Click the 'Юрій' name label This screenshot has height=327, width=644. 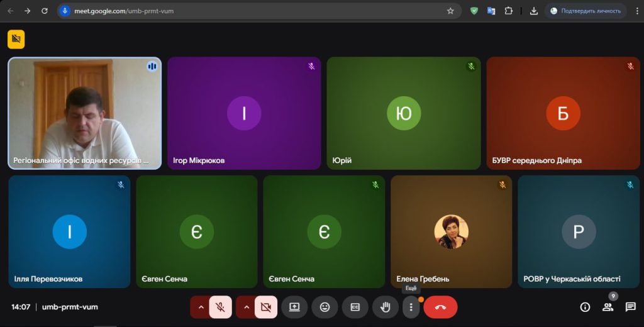tap(341, 160)
